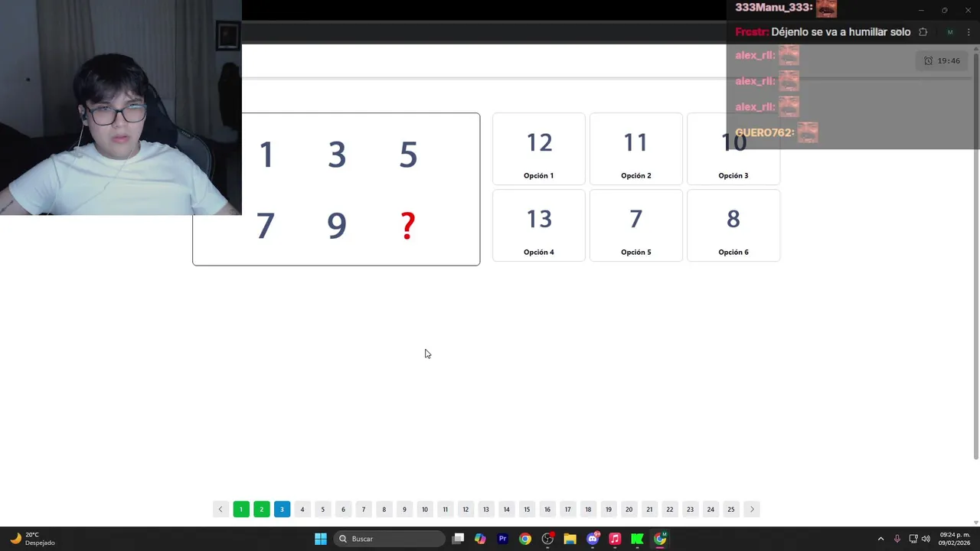Jump to question 5
The image size is (980, 551).
(x=322, y=509)
